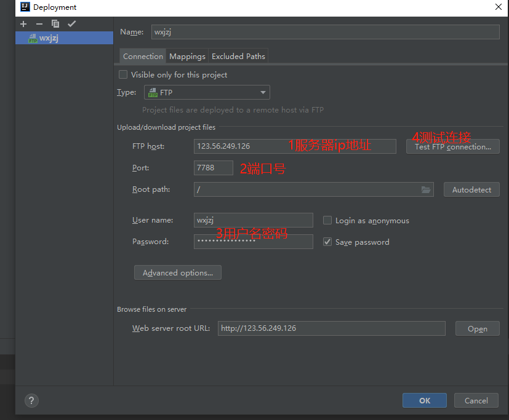Click the Web server root URL field
This screenshot has width=509, height=420.
(x=331, y=328)
